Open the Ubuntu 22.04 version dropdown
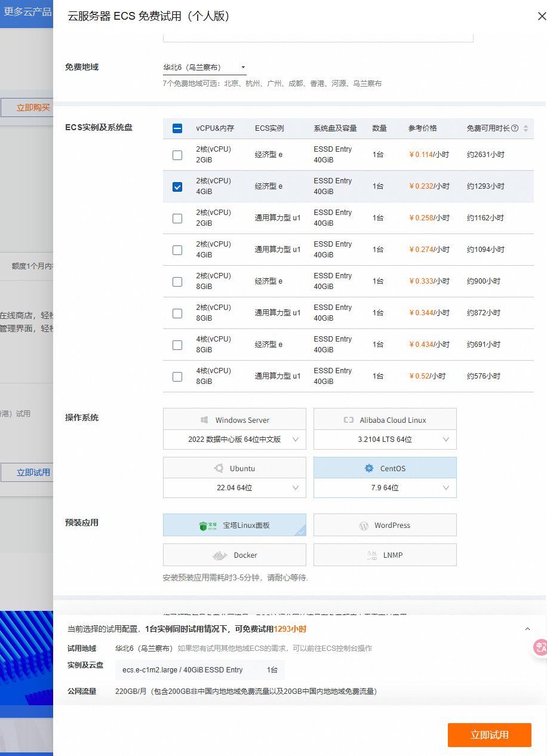547x756 pixels. 235,488
